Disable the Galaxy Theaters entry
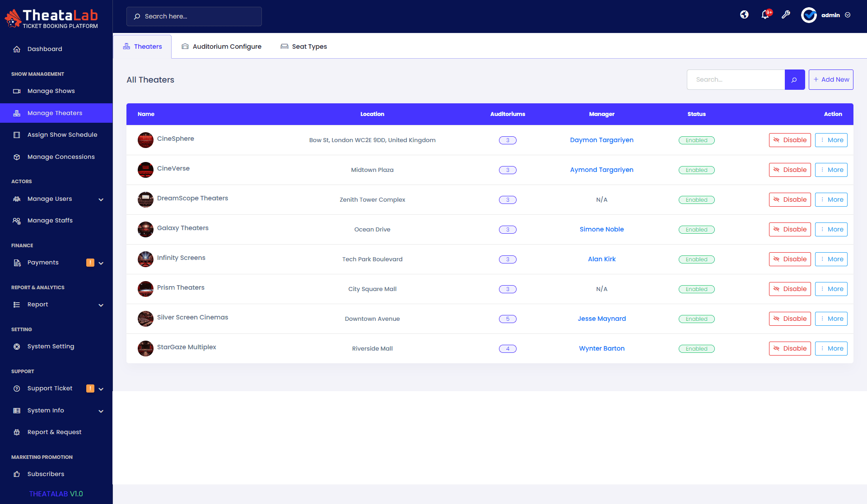 (x=790, y=230)
